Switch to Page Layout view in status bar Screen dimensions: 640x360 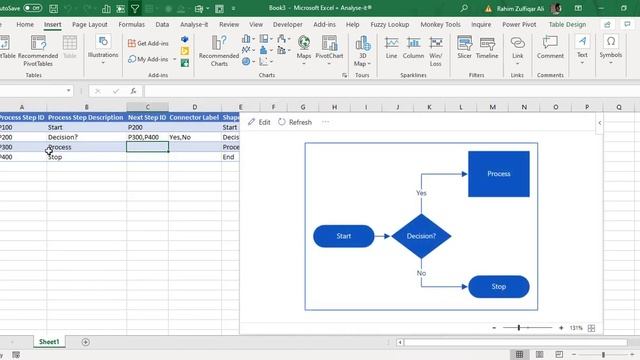(539, 355)
